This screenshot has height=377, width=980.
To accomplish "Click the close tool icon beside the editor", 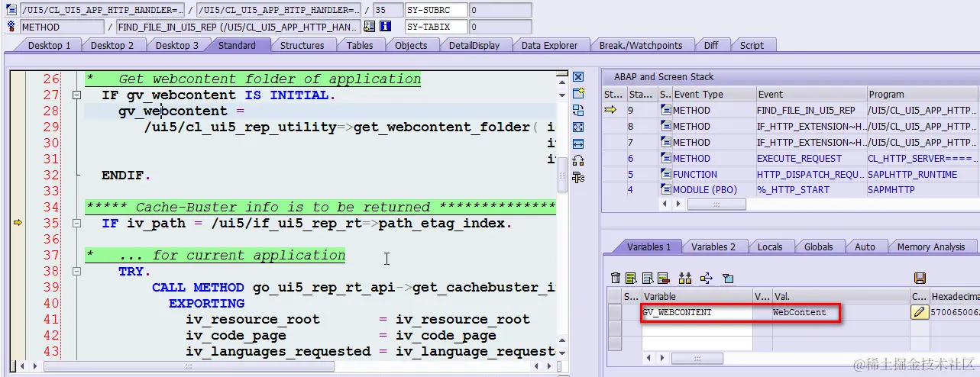I will point(578,77).
